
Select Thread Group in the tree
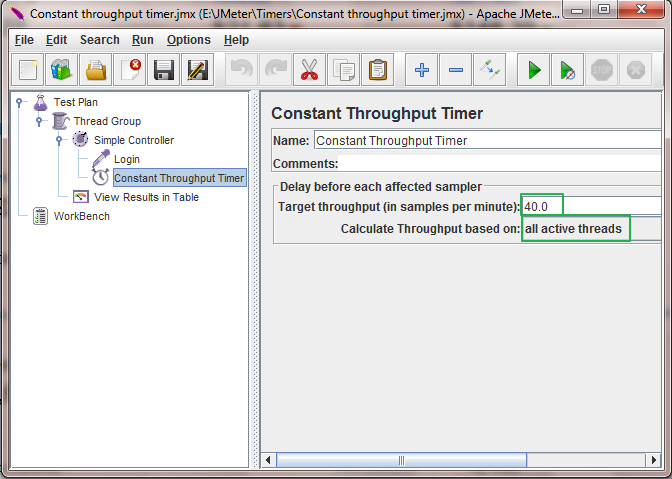coord(107,121)
